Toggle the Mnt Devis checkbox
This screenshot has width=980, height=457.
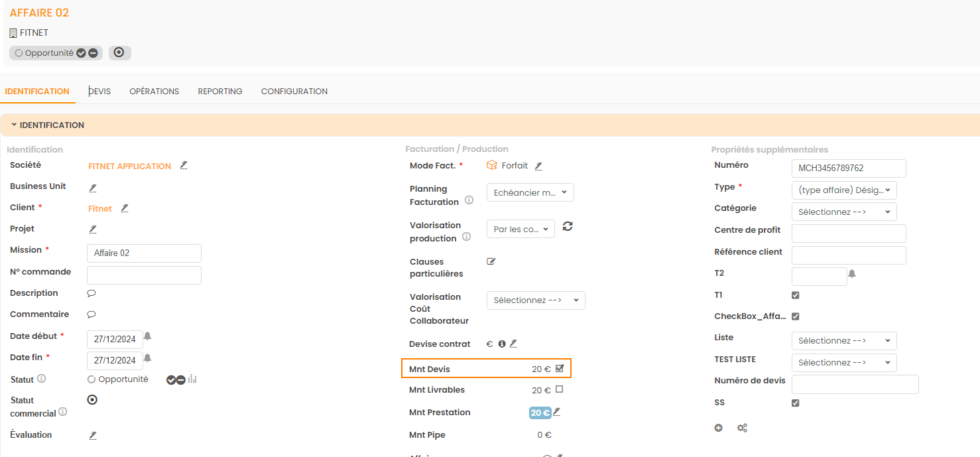[560, 368]
